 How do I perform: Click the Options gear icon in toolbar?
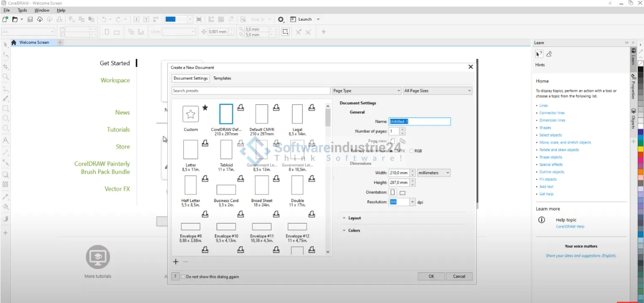coord(281,19)
